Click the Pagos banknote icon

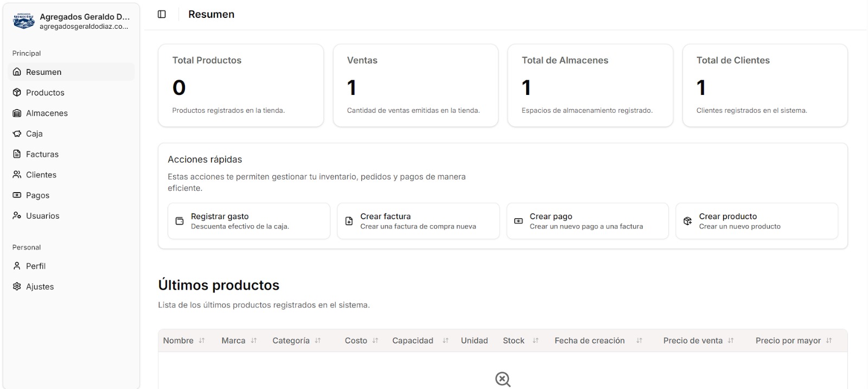tap(17, 195)
